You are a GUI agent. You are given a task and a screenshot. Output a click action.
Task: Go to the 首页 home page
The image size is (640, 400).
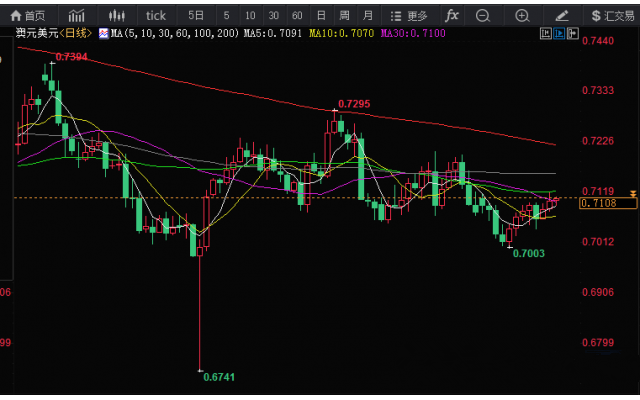(27, 16)
